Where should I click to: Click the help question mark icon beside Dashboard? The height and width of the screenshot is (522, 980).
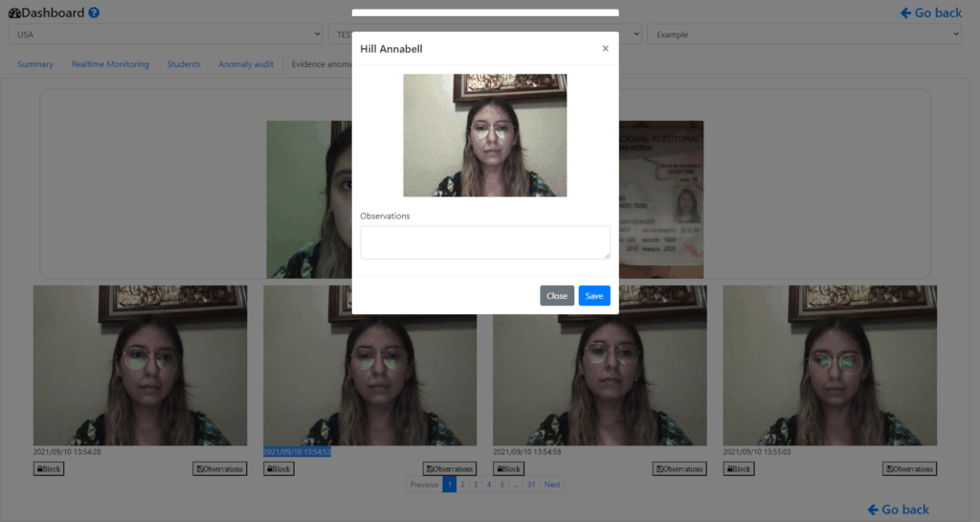pos(94,13)
